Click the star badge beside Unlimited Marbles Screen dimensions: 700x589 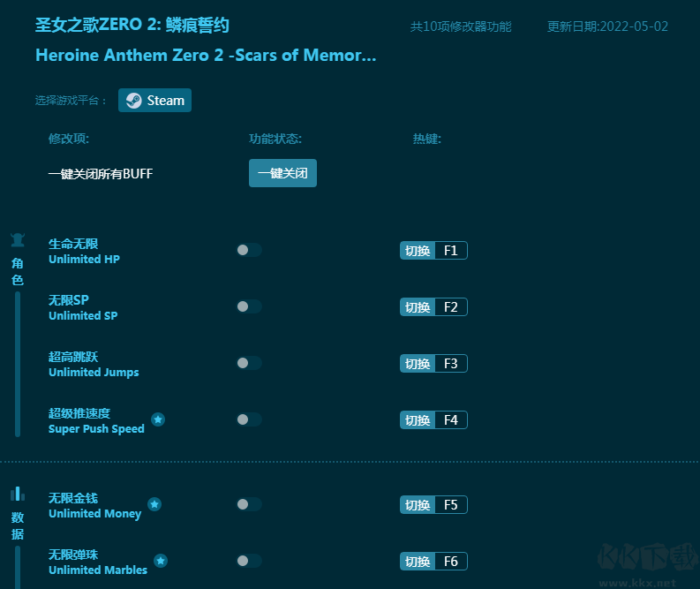click(x=161, y=561)
